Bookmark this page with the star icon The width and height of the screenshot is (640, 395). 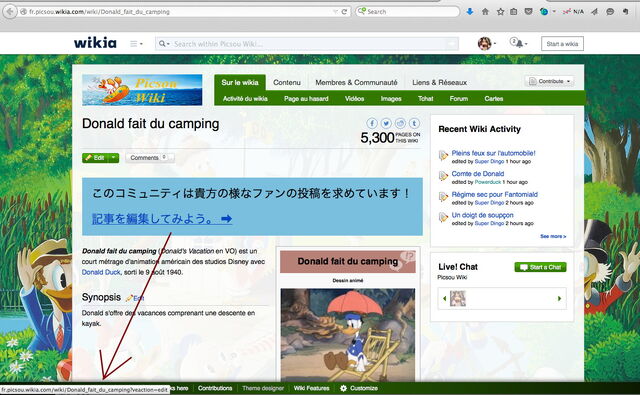pos(500,11)
